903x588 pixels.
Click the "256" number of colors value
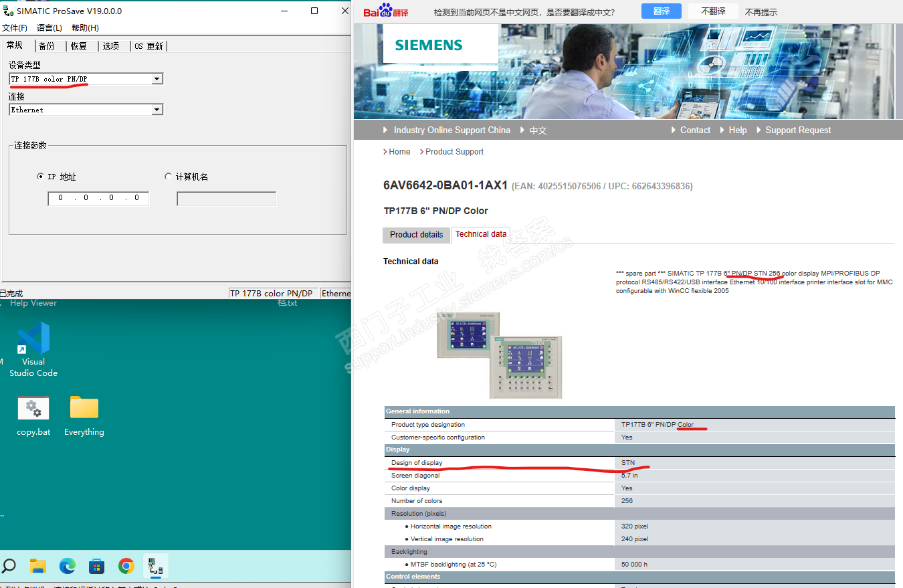coord(627,501)
